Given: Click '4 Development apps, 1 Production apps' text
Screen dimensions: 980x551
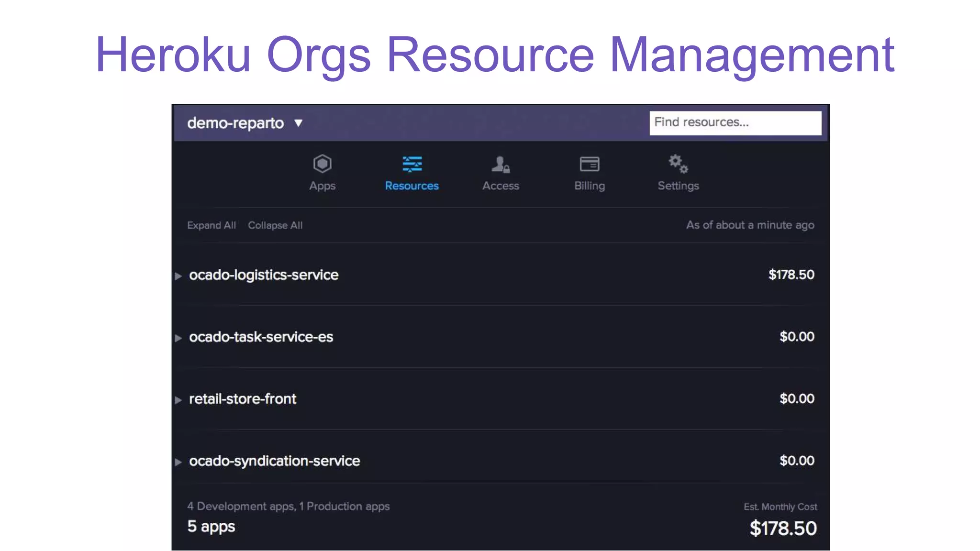Looking at the screenshot, I should (x=288, y=507).
